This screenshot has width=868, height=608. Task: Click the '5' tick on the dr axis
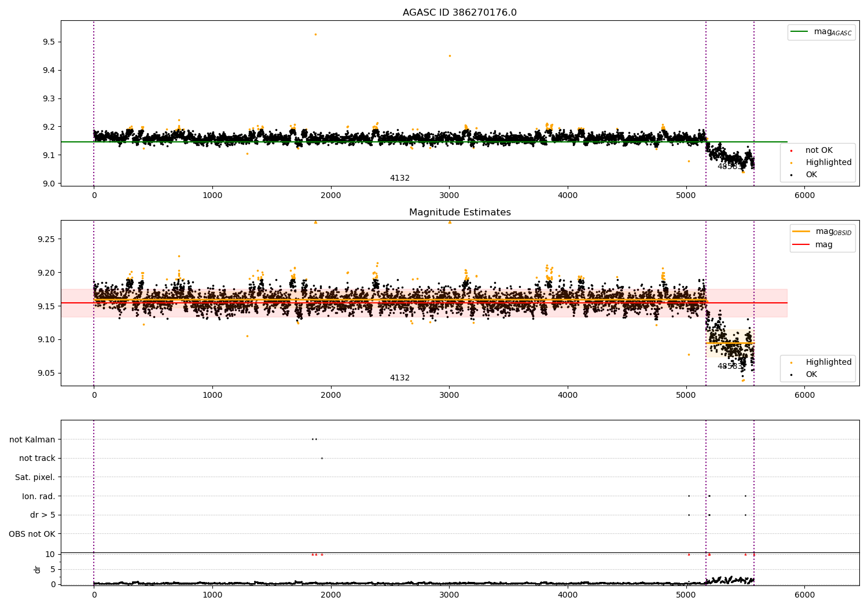click(53, 570)
